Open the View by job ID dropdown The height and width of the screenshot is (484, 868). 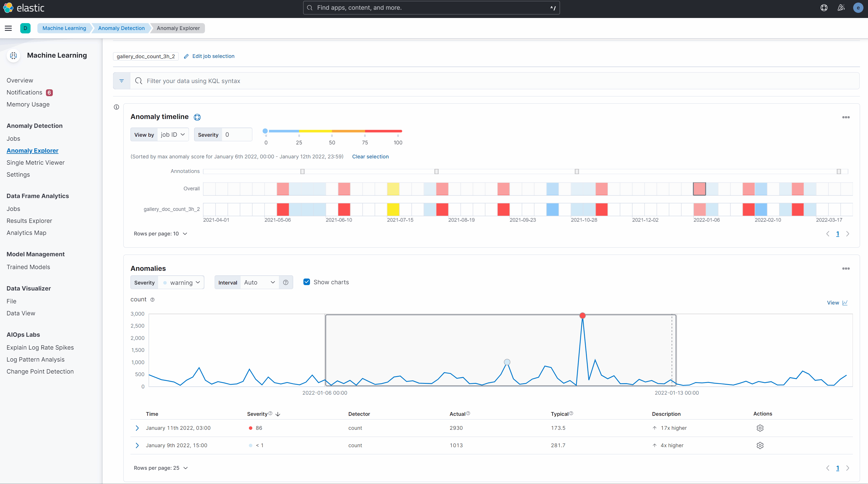coord(173,135)
